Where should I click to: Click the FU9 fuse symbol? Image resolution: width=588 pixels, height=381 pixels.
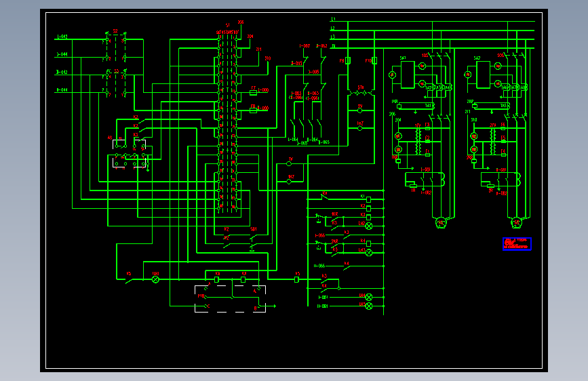tap(348, 60)
